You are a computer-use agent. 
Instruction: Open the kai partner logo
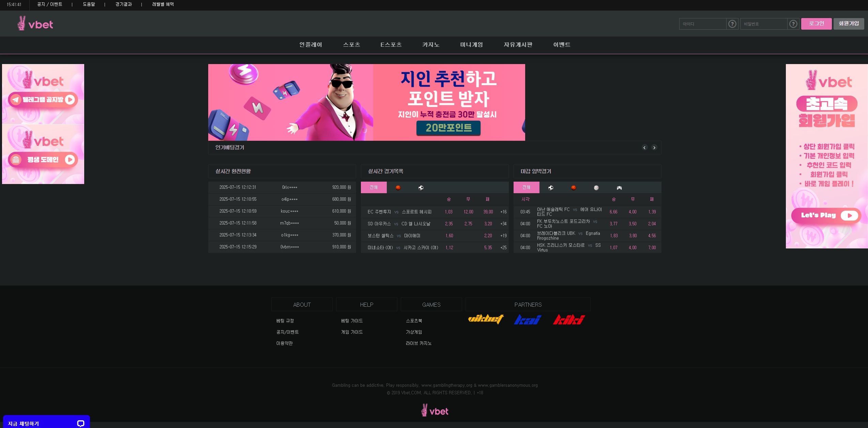point(528,319)
